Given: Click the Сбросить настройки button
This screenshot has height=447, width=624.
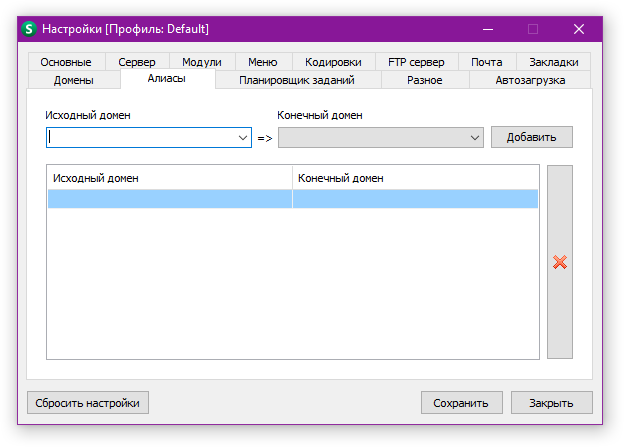Looking at the screenshot, I should tap(88, 403).
